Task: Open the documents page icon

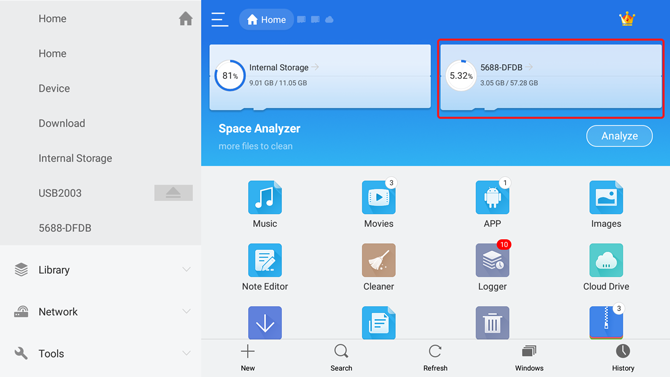Action: (379, 322)
